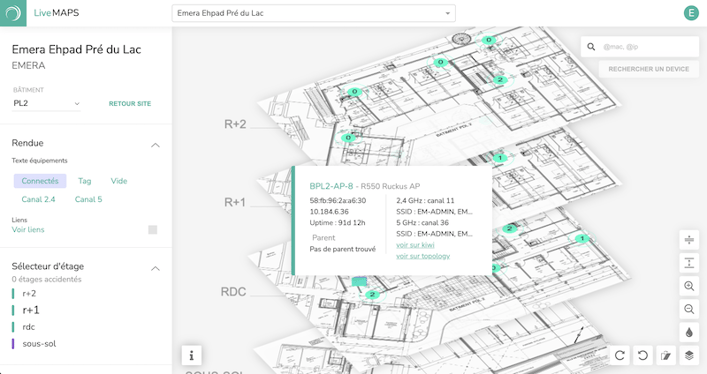Click the "Uptime : 91d 12h" text
This screenshot has width=707, height=374.
[337, 223]
